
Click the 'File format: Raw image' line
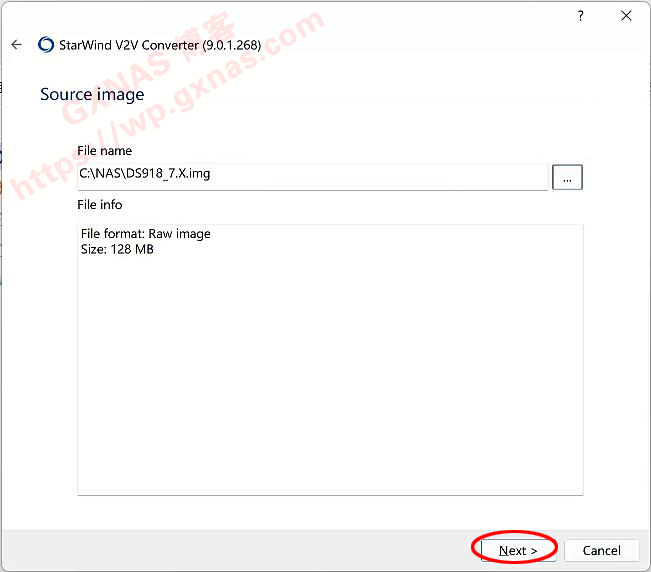tap(146, 234)
